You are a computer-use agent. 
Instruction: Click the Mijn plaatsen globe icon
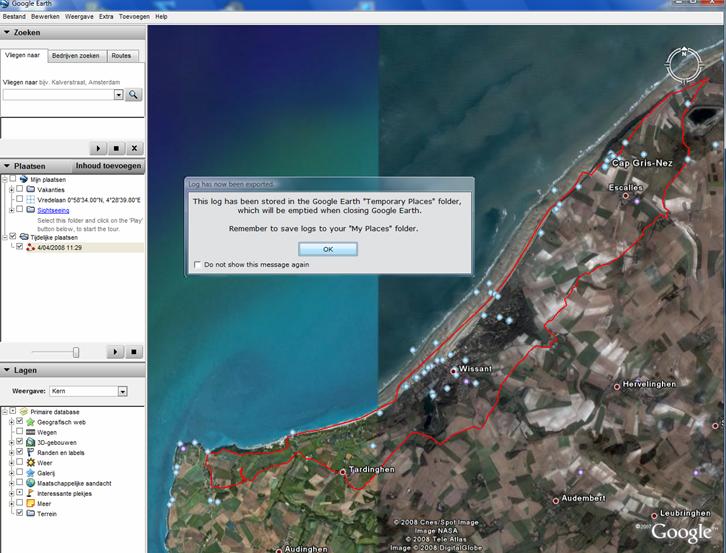tap(24, 179)
